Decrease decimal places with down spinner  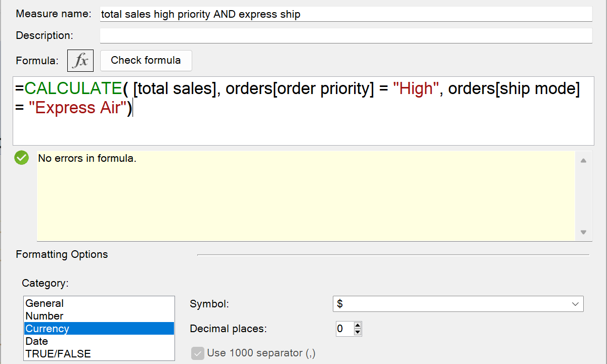click(x=358, y=332)
